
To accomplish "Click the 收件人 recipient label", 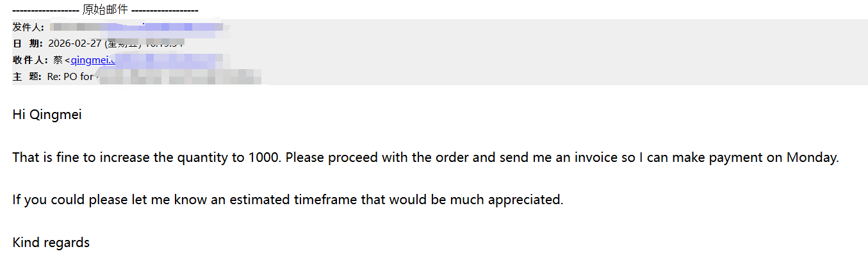I will pos(28,60).
